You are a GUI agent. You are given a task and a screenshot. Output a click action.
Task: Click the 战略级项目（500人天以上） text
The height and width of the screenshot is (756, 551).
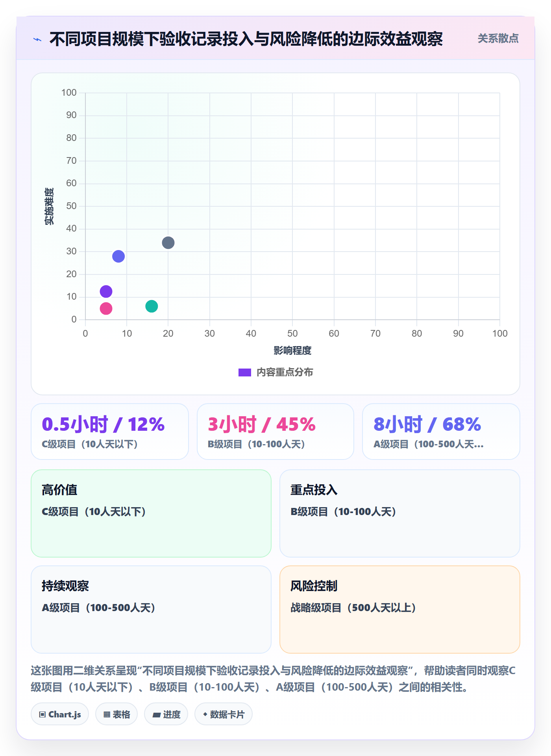click(353, 608)
